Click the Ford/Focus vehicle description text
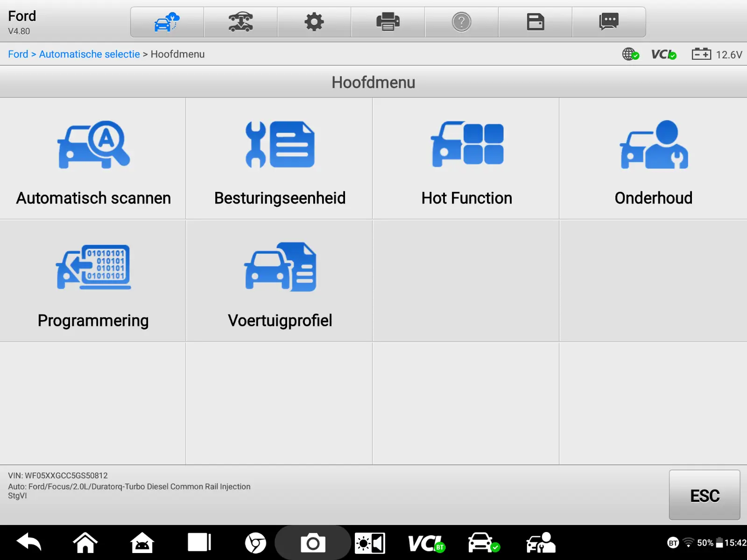This screenshot has height=560, width=747. [129, 486]
